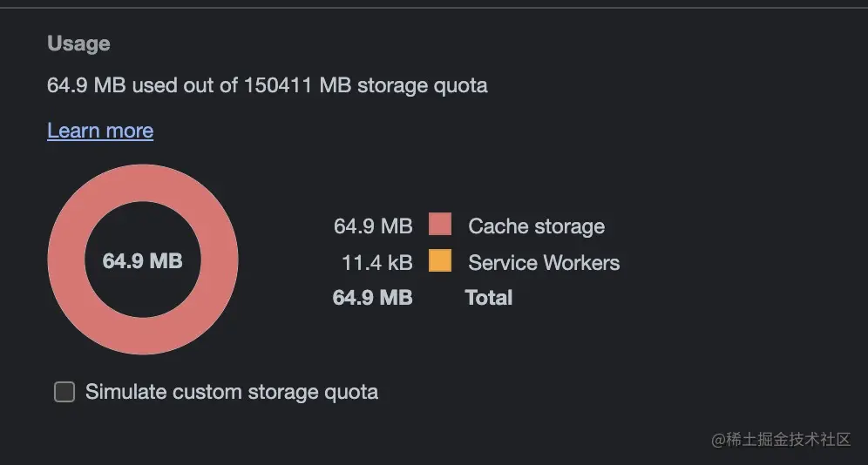Click the Cache storage red color swatch
Viewport: 868px width, 465px height.
click(x=440, y=224)
